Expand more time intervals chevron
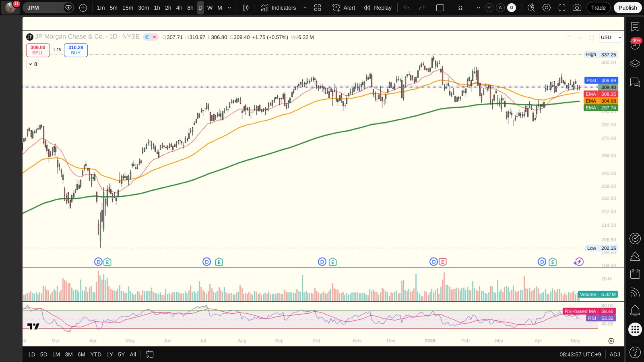The height and width of the screenshot is (362, 644). 229,8
